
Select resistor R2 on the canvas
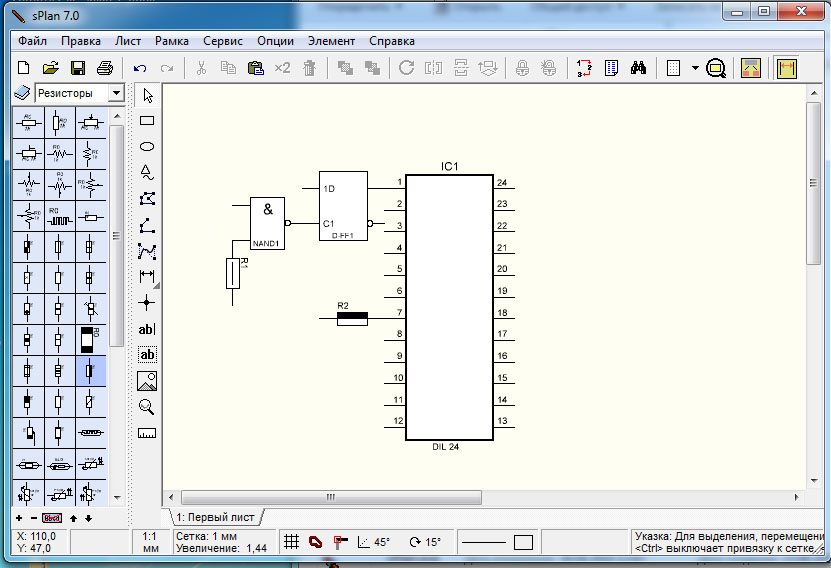pyautogui.click(x=352, y=318)
